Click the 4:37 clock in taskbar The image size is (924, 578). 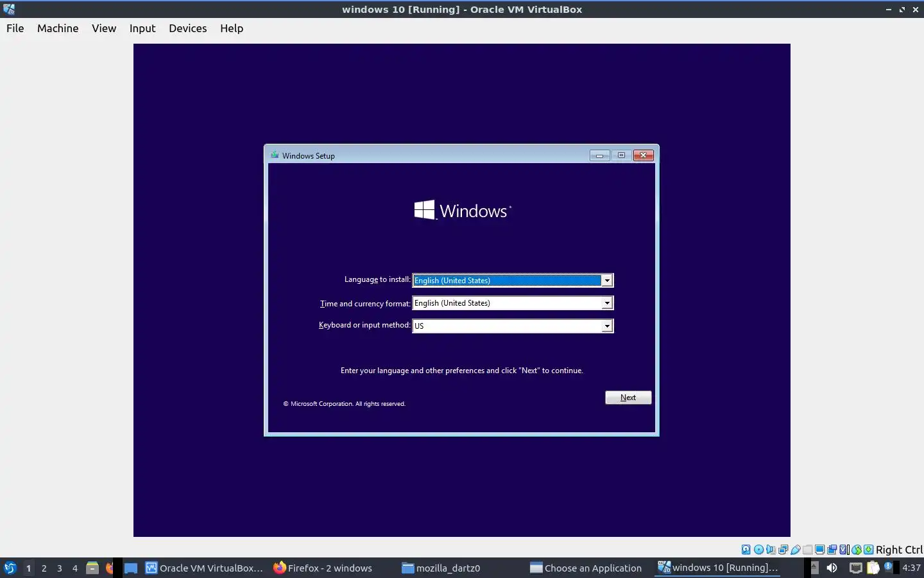912,568
